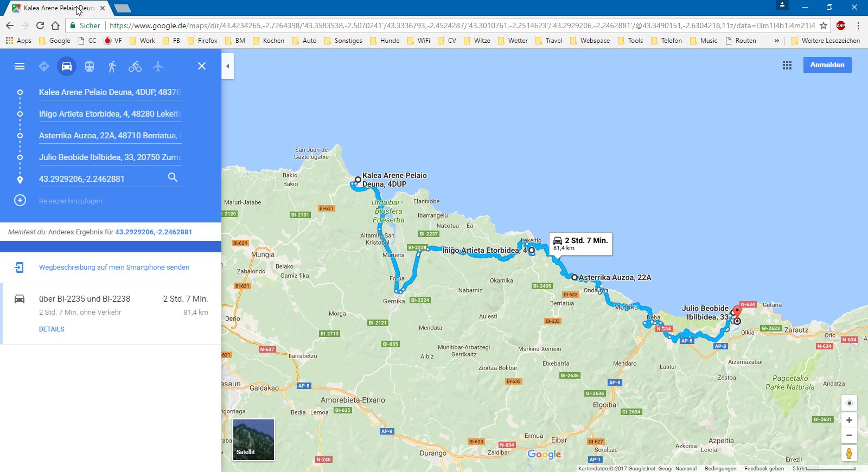Open Weitere Lesezeichen folder

pos(825,41)
